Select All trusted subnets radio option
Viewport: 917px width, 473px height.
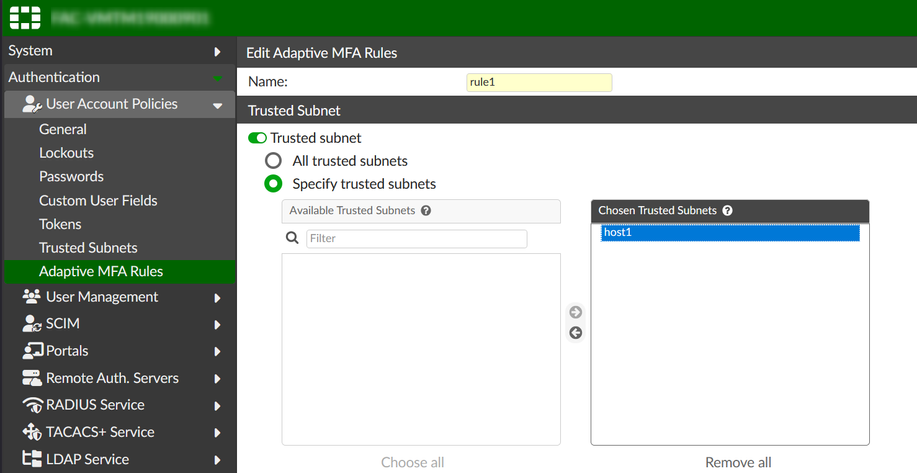click(x=273, y=161)
